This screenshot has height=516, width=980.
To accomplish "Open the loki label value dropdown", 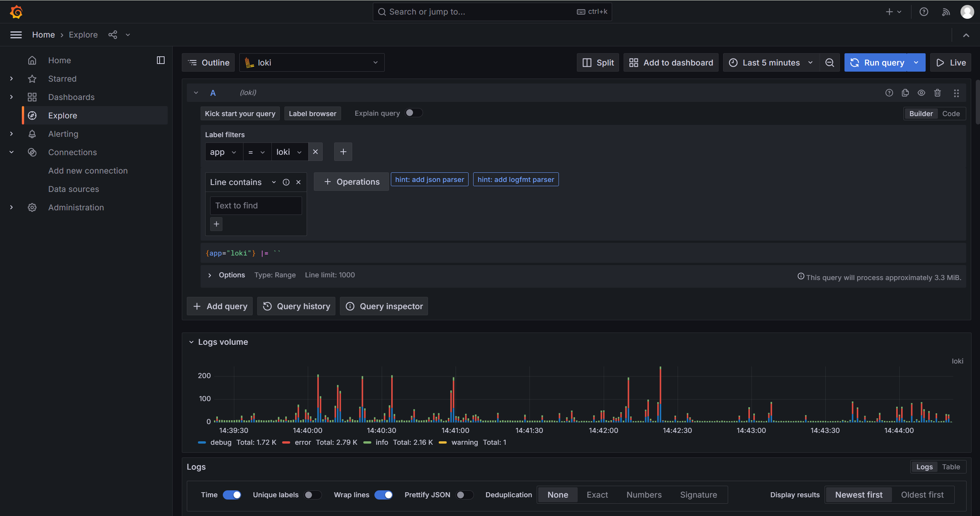I will tap(289, 152).
